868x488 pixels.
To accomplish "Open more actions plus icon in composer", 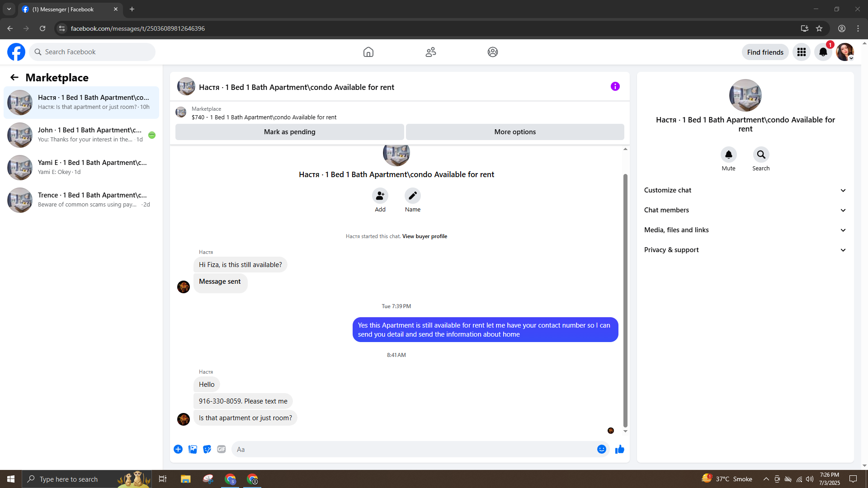I will click(x=178, y=449).
